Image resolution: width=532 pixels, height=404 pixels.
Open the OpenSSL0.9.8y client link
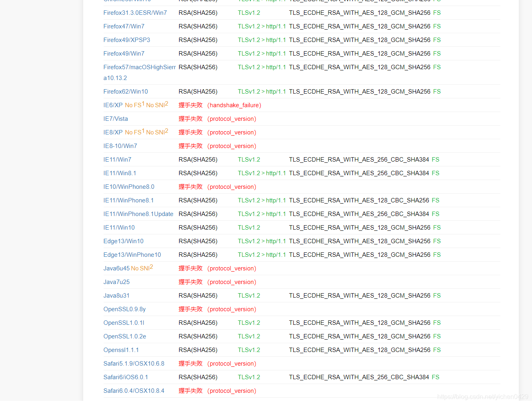pos(124,309)
